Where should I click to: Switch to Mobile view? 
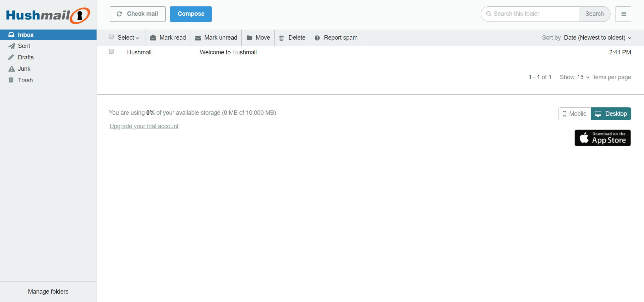click(x=575, y=114)
